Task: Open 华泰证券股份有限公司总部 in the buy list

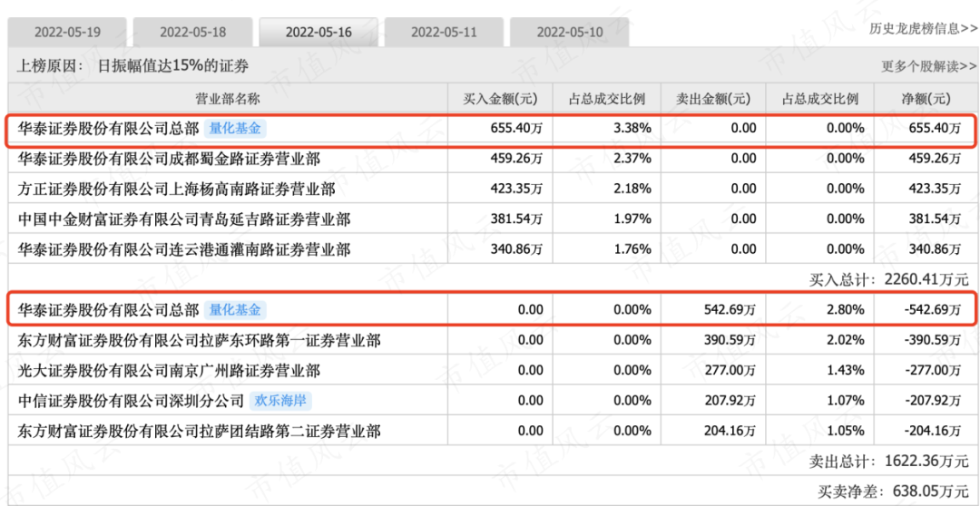Action: (x=109, y=130)
